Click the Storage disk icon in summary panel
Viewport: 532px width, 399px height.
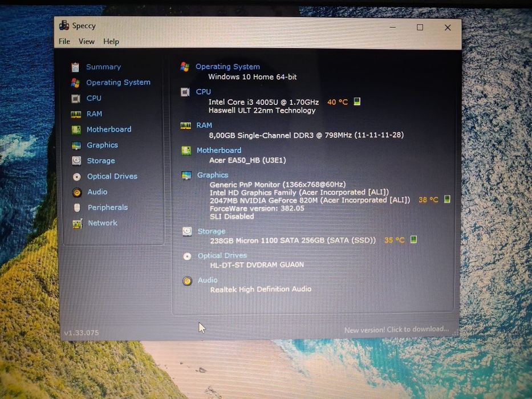click(187, 231)
